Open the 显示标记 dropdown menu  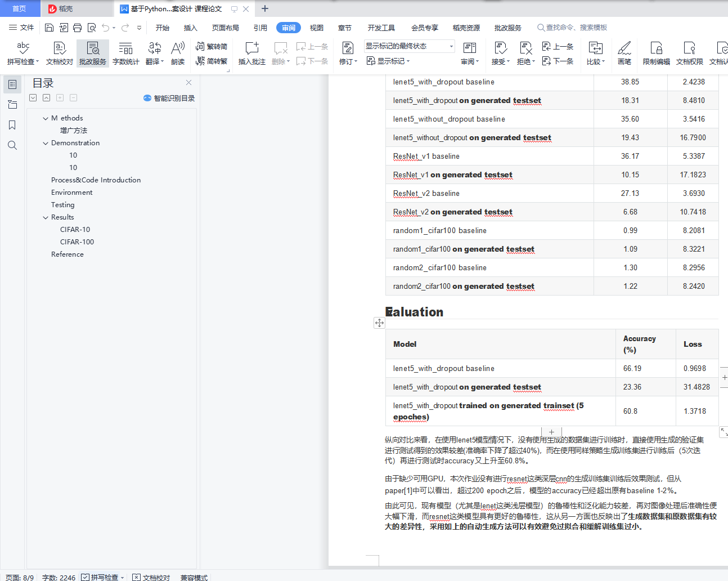[x=388, y=61]
